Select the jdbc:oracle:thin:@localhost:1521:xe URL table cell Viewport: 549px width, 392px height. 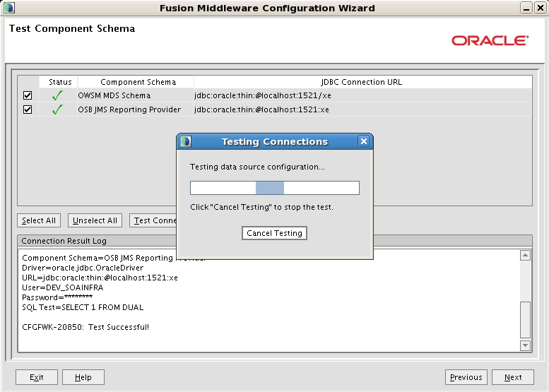coord(362,109)
